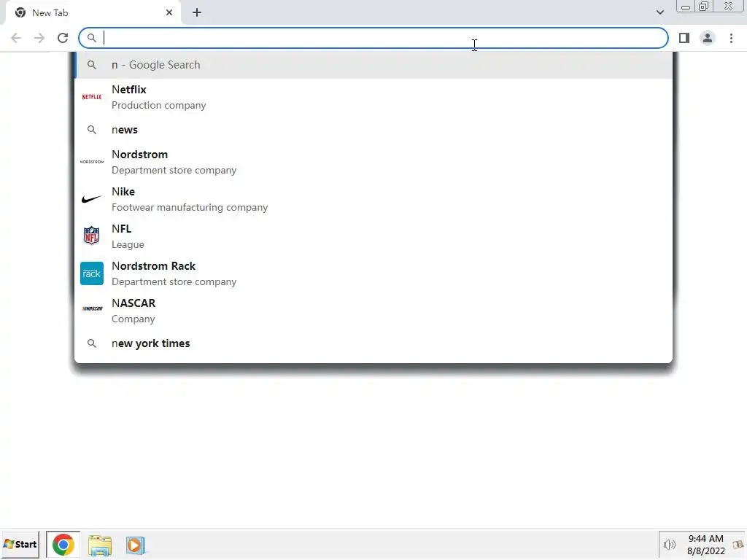
Task: Click the notification tray icon beside clock
Action: click(x=738, y=545)
